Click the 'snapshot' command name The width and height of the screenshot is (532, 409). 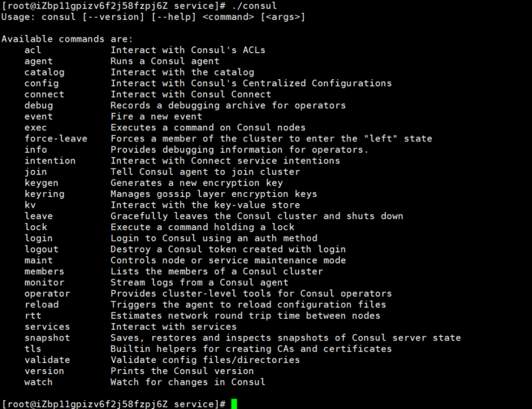point(47,338)
